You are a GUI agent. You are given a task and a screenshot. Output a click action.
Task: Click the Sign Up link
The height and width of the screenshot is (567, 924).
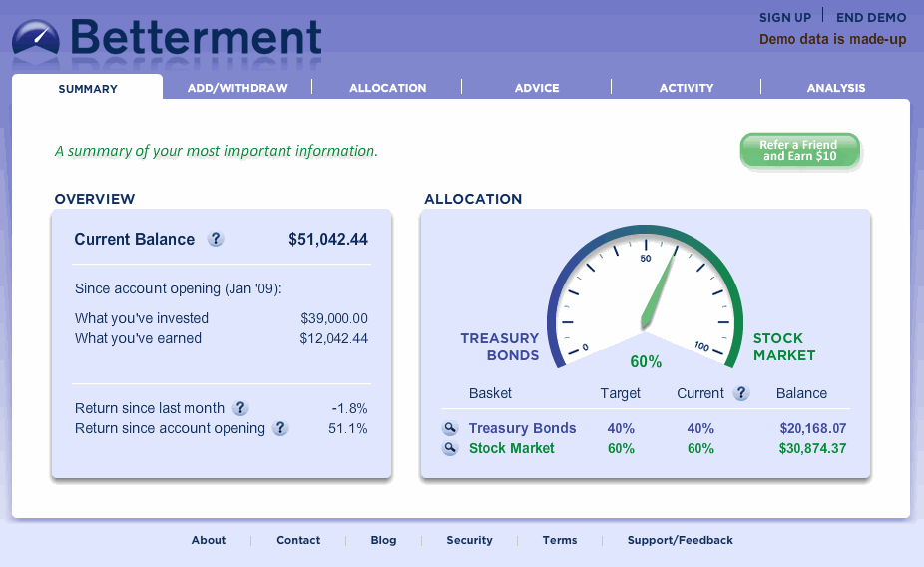tap(785, 18)
